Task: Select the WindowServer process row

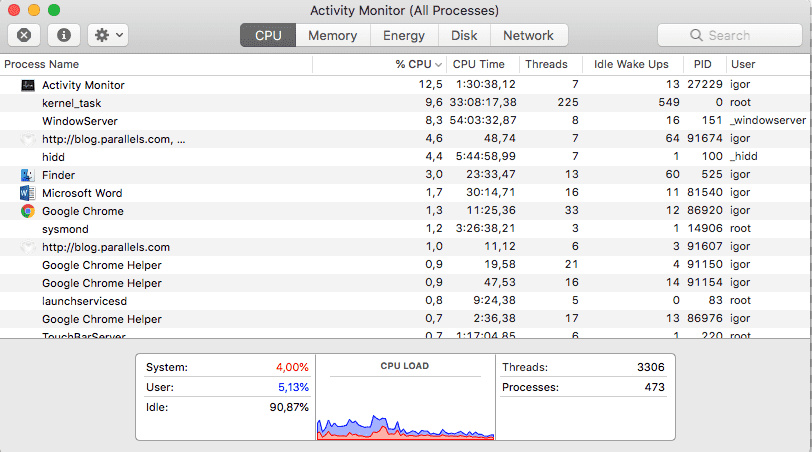Action: 404,121
